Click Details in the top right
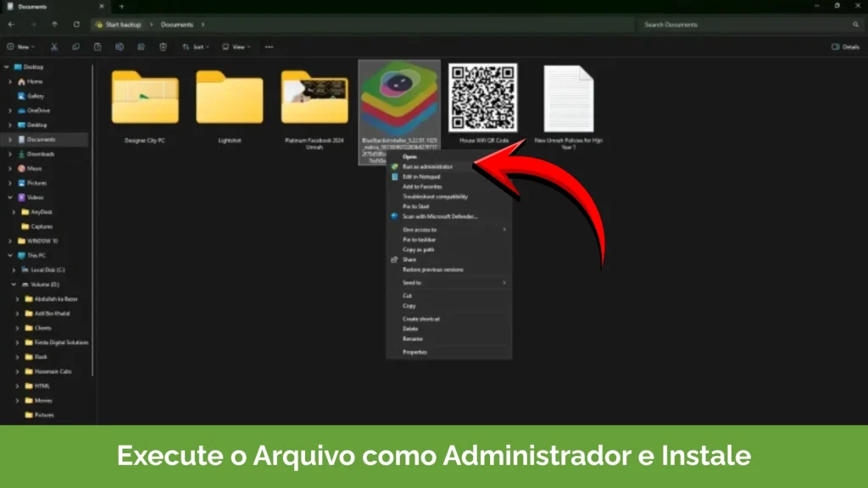Screen dimensions: 868x488 844,47
